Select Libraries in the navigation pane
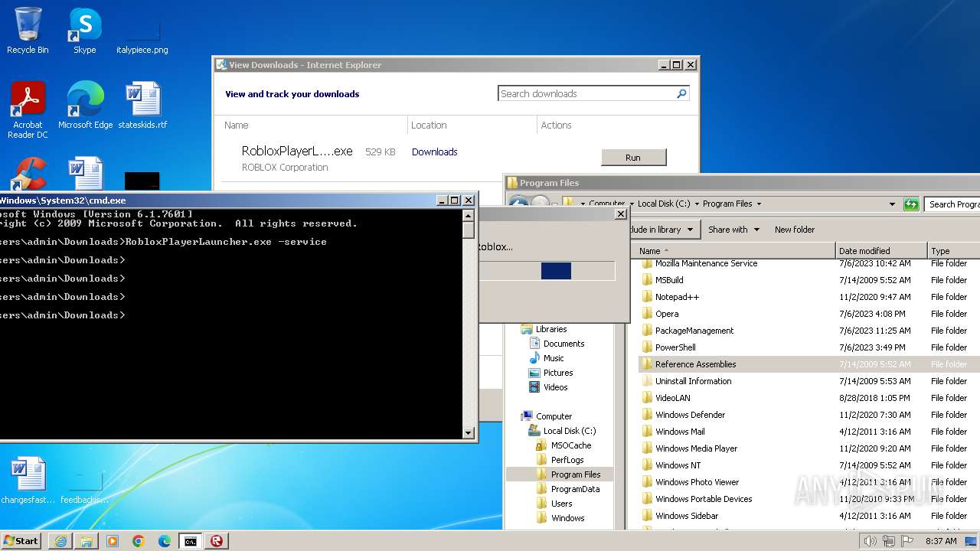 click(x=550, y=329)
